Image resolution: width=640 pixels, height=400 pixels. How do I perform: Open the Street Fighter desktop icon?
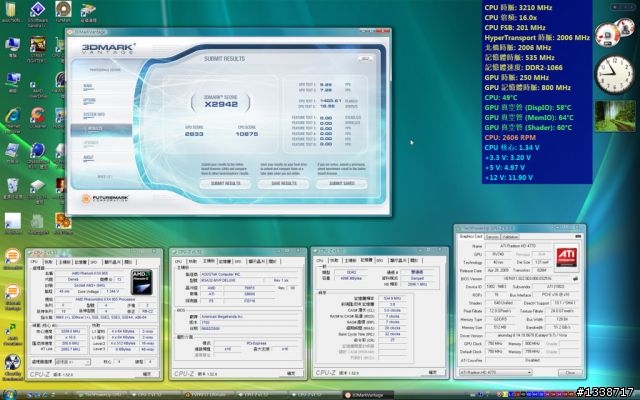tap(38, 49)
